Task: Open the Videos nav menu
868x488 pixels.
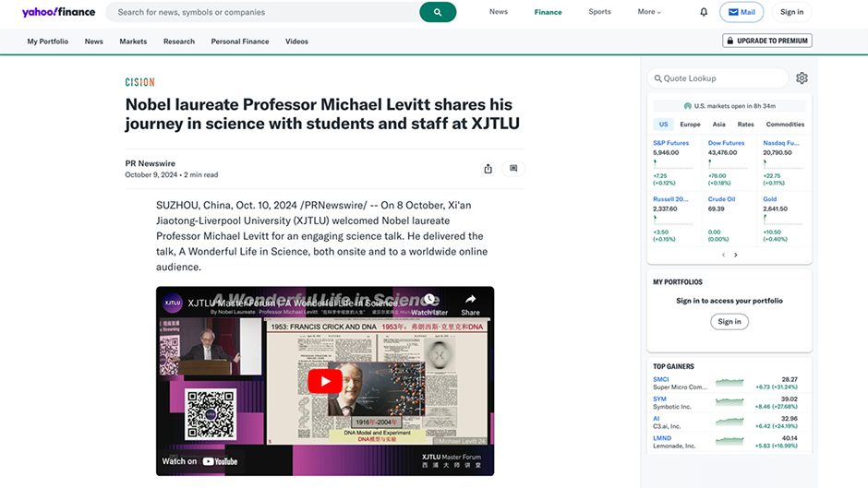Action: tap(296, 42)
